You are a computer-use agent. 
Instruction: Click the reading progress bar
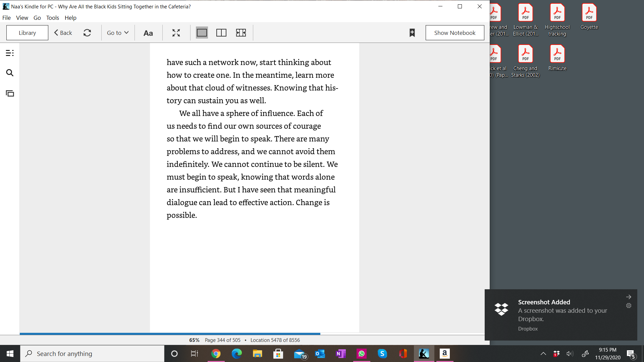252,334
